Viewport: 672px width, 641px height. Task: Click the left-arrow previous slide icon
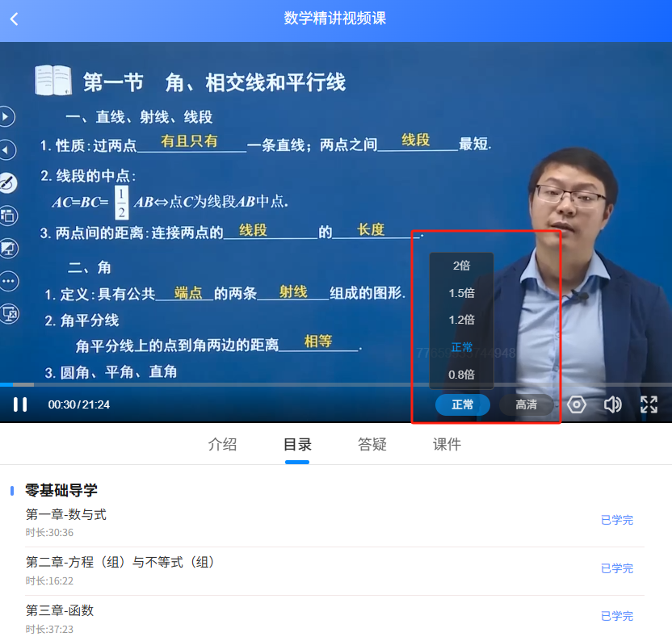(x=6, y=150)
